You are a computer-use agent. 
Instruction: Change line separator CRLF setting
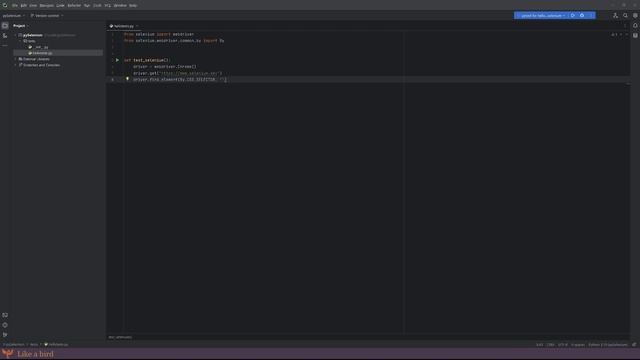tap(551, 345)
